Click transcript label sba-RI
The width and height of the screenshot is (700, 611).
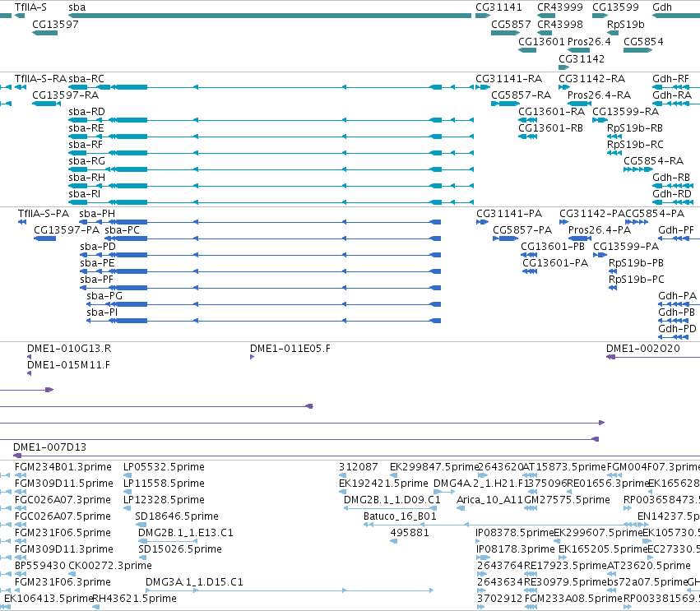(x=84, y=194)
